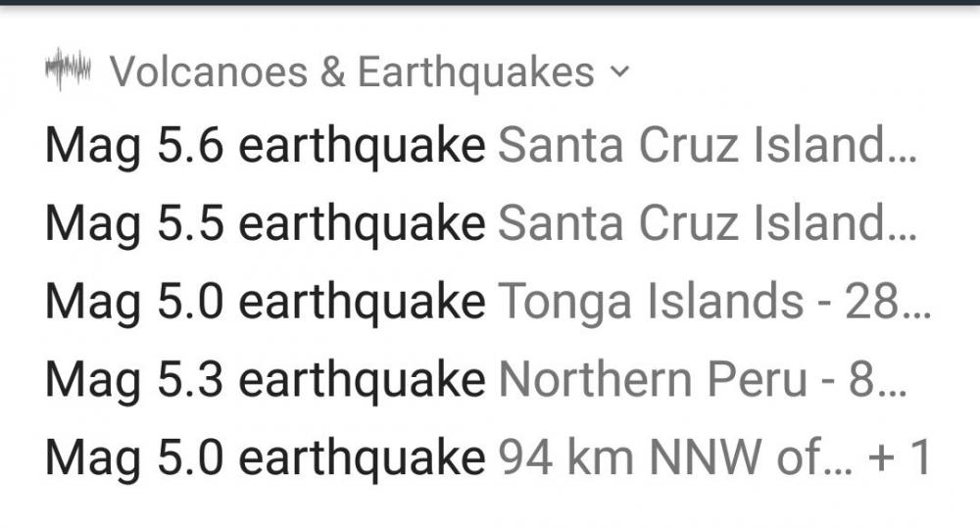Open the Volcanoes & Earthquakes app name

(x=351, y=72)
